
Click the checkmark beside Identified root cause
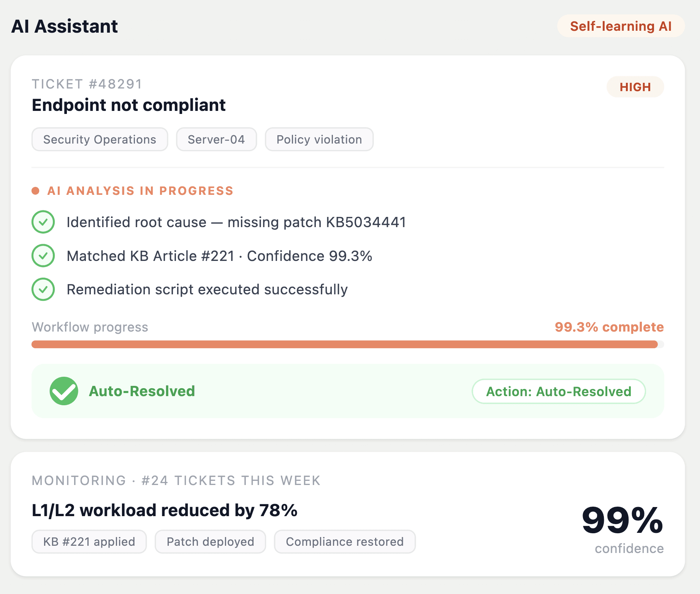point(43,222)
